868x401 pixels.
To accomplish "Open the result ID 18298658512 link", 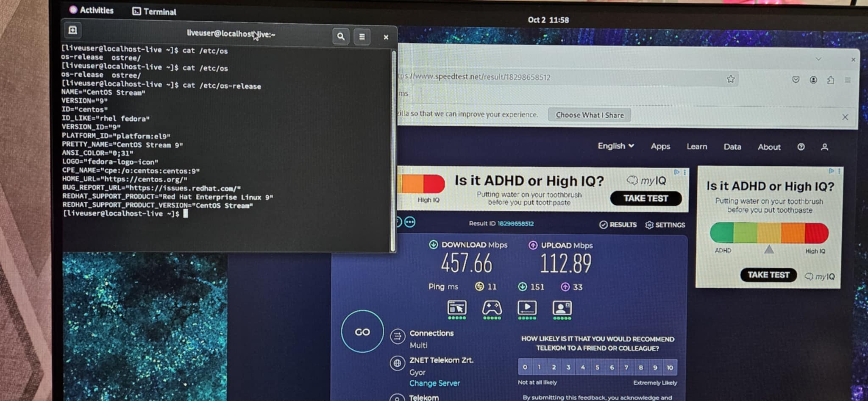I will pyautogui.click(x=515, y=223).
